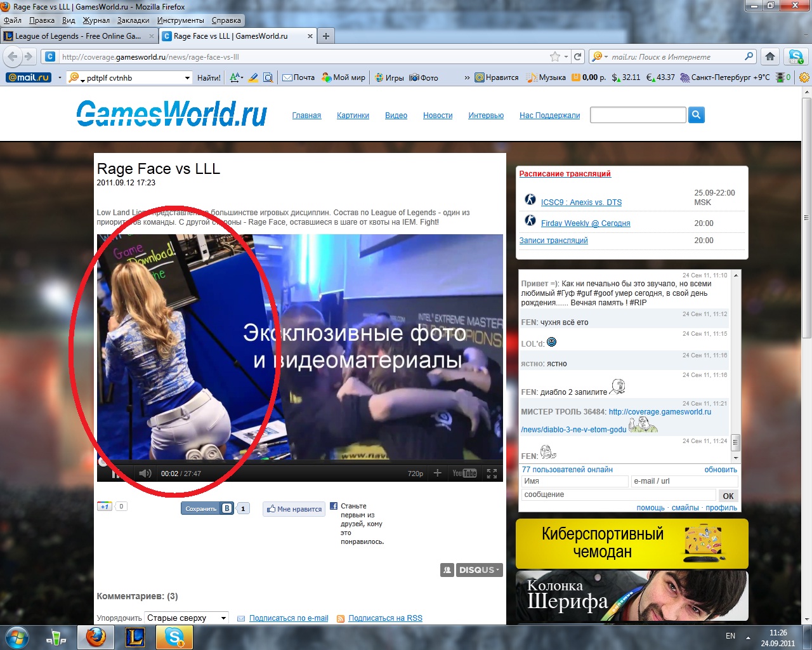Viewport: 812px width, 650px height.
Task: Change the video quality from 720p
Action: click(416, 474)
